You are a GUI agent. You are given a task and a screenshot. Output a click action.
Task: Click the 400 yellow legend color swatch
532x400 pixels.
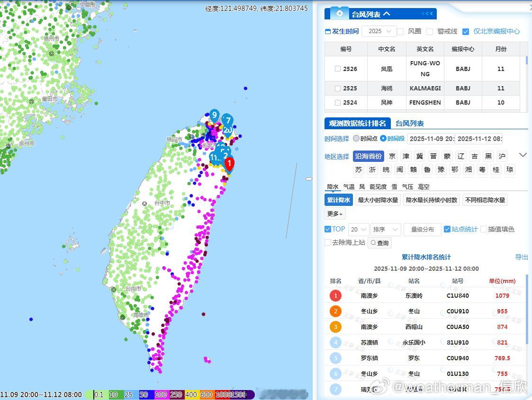[x=191, y=394]
